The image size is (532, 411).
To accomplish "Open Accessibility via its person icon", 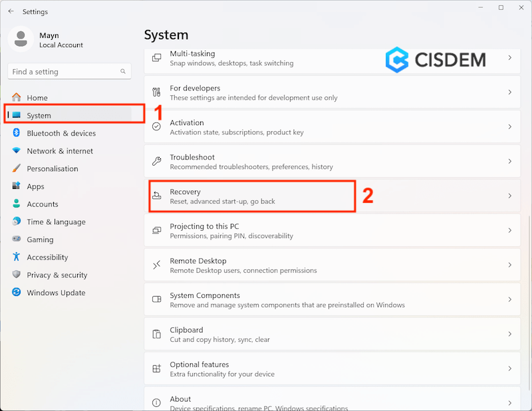I will [x=17, y=257].
